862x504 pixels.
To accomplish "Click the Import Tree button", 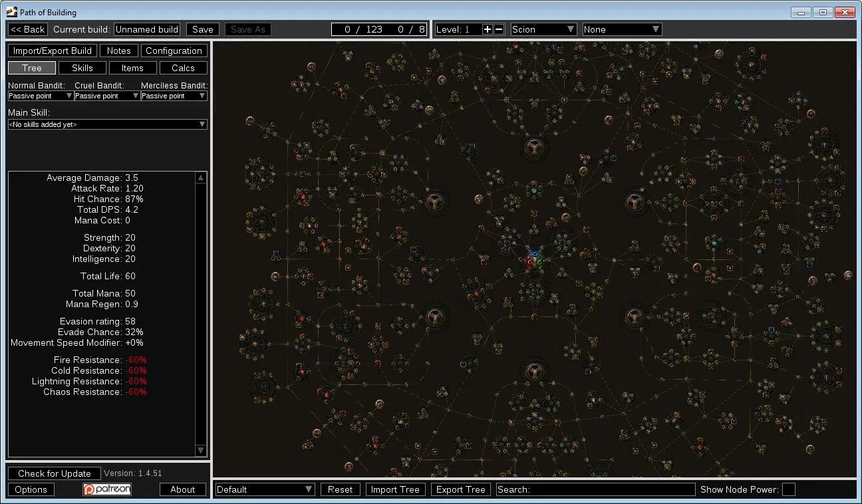I will pyautogui.click(x=395, y=489).
